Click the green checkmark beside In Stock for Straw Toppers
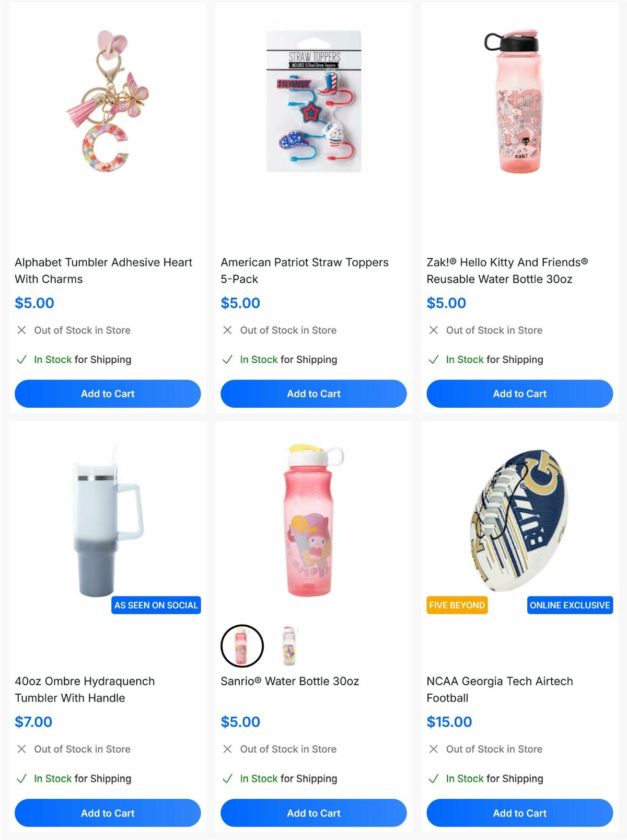 pyautogui.click(x=227, y=360)
